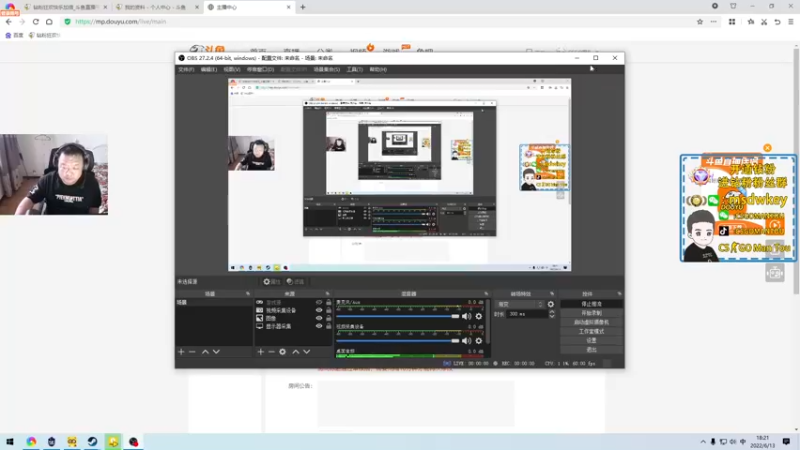Open the Windows Start menu

tap(10, 441)
